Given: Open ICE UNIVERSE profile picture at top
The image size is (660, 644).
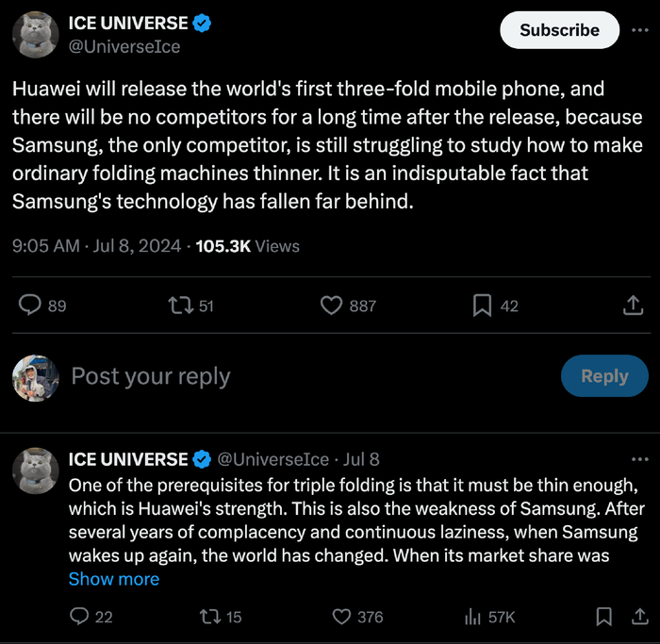Looking at the screenshot, I should tap(36, 35).
